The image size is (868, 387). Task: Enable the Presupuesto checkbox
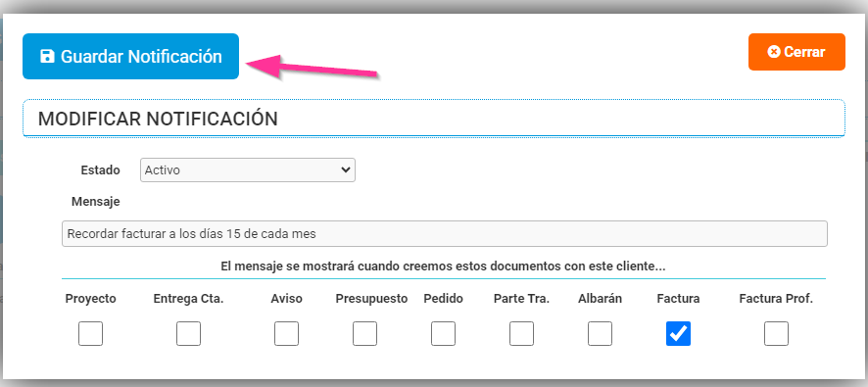[x=364, y=334]
